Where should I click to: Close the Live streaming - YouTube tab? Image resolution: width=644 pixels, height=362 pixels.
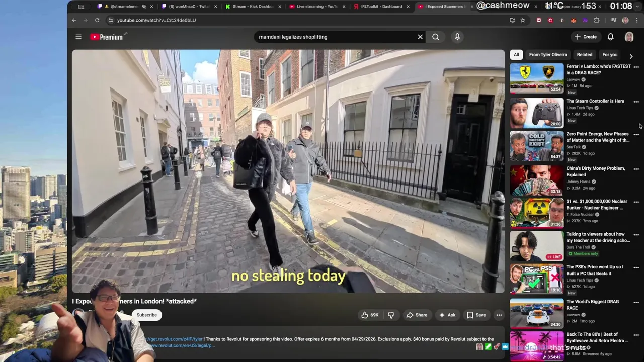pos(345,7)
